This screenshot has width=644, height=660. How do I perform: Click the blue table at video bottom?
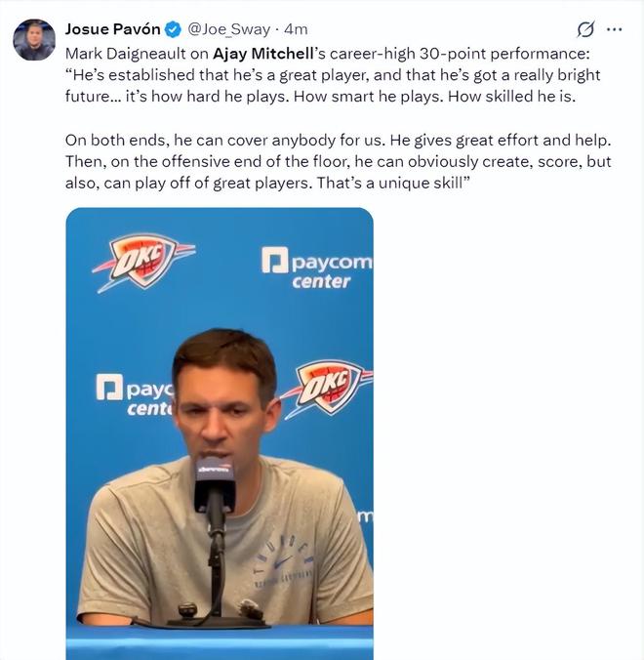coord(220,642)
